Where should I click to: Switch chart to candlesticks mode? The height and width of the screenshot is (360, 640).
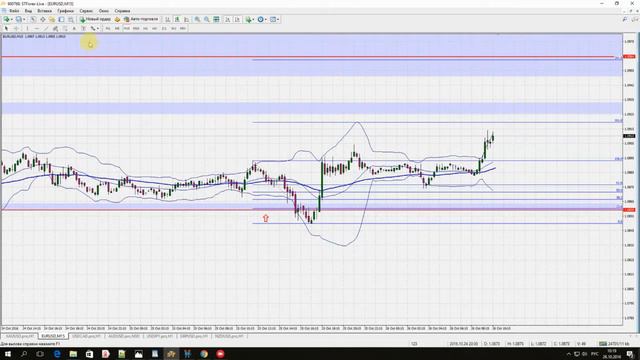[177, 19]
